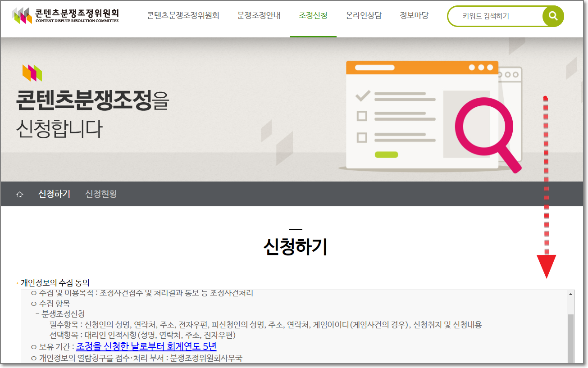This screenshot has height=368, width=588.
Task: Select the 신청하기 tab
Action: pyautogui.click(x=54, y=194)
